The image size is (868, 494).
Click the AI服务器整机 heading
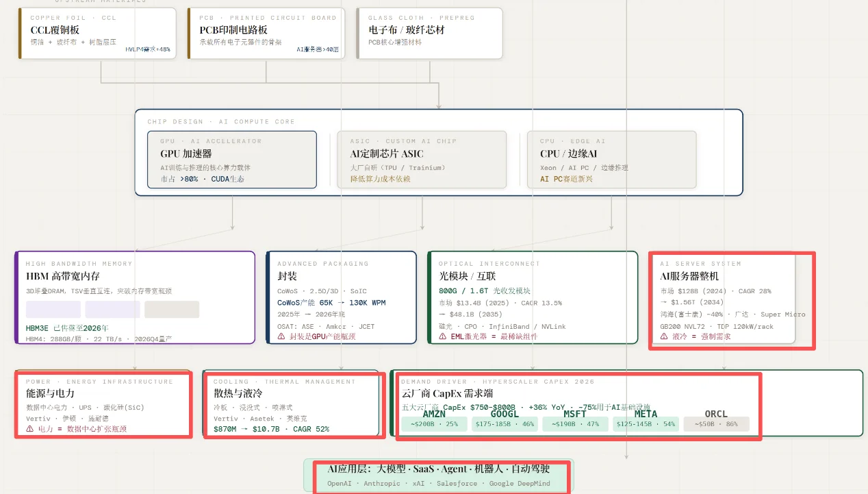tap(689, 276)
